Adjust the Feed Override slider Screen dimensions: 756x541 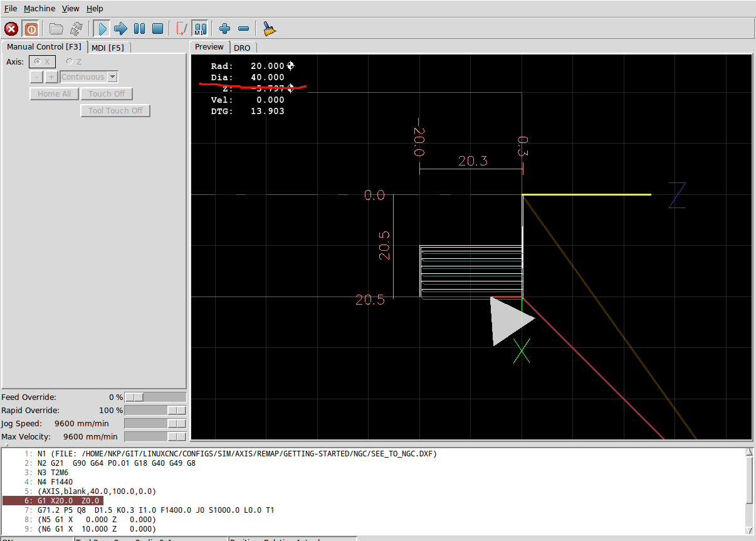click(x=155, y=397)
